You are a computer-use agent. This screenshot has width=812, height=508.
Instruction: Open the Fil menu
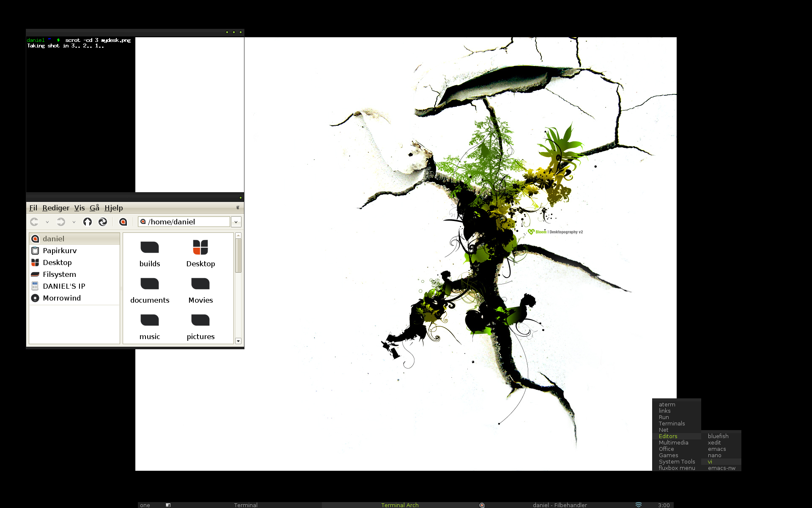(33, 208)
